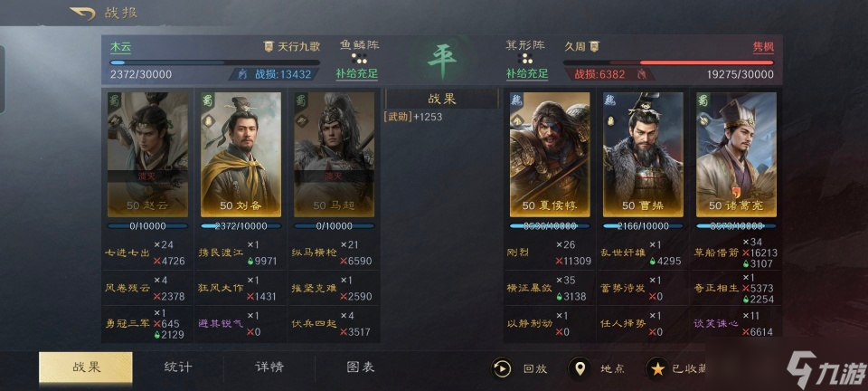Click the 天行九歌 alliance badge icon

[269, 47]
